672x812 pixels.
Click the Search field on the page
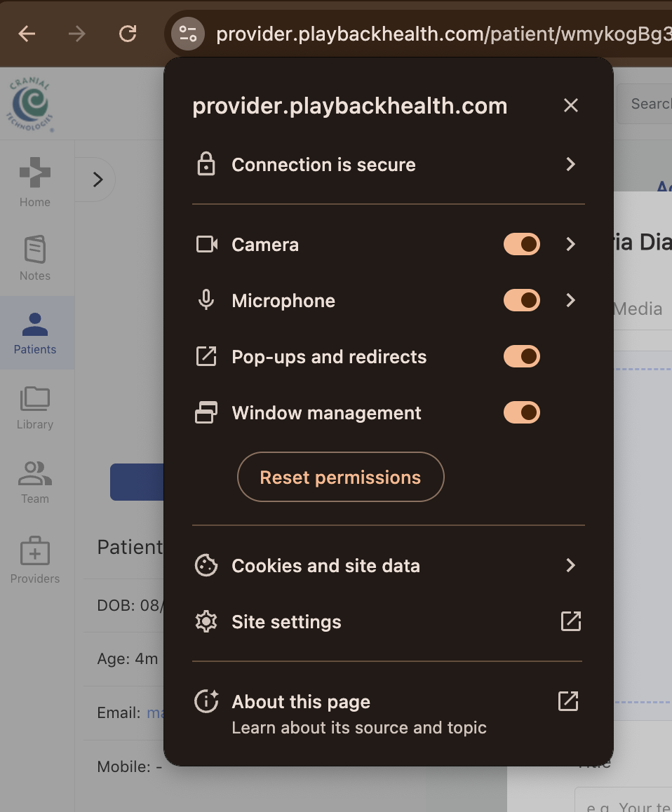coord(644,104)
